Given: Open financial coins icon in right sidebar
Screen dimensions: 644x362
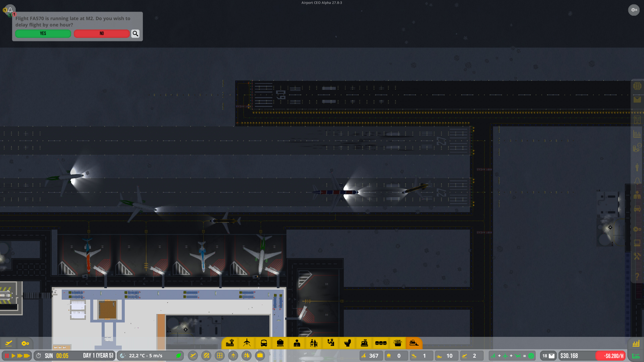Looking at the screenshot, I should click(x=637, y=148).
